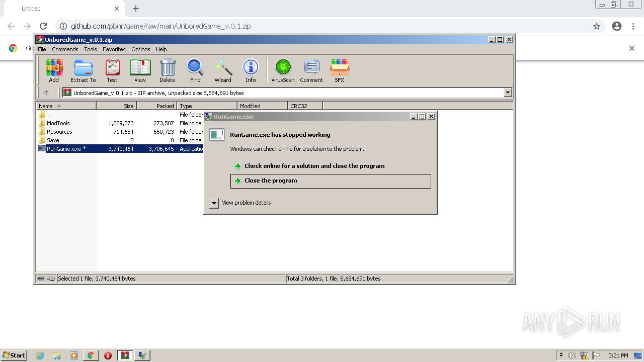Click the Action Center flag tray icon
This screenshot has height=362, width=644.
coord(596,355)
